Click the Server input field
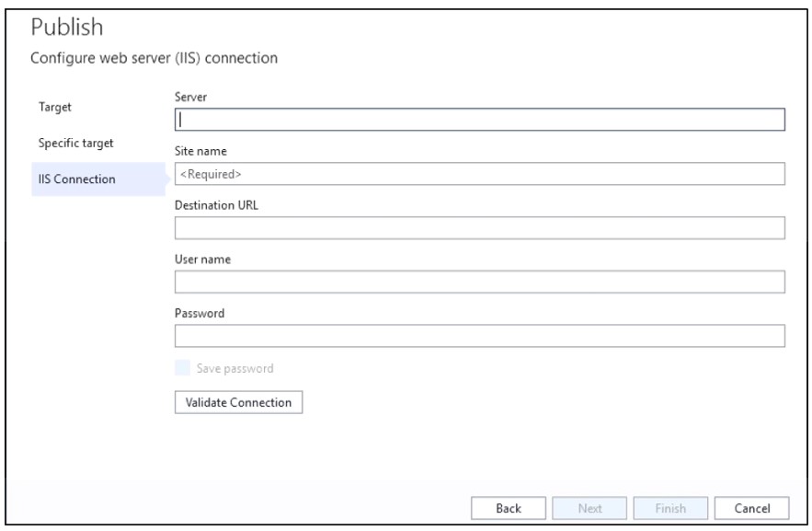812x531 pixels. (478, 120)
